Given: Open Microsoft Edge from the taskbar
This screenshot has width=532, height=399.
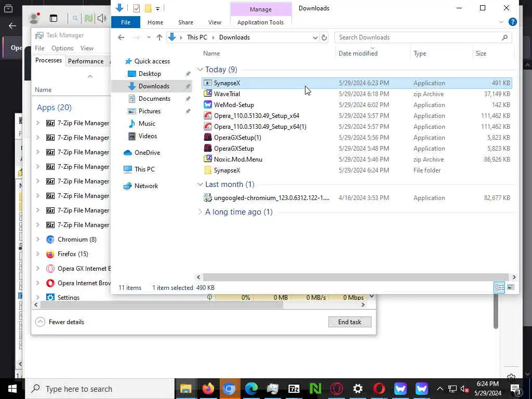Looking at the screenshot, I should click(251, 389).
